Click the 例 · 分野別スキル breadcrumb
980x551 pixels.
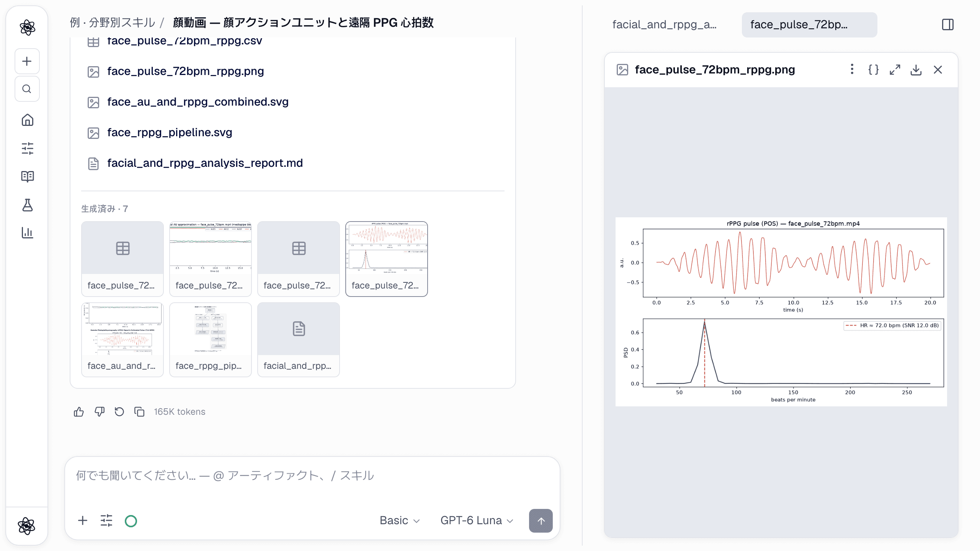tap(112, 23)
